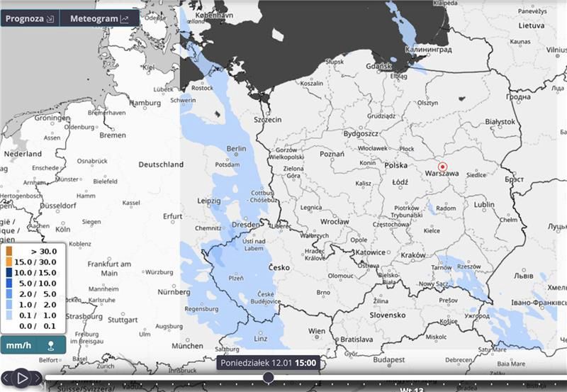Screen dimensions: 567x392
Task: Click the Poniedziałek 12.01 15:00 time label
Action: pos(269,363)
